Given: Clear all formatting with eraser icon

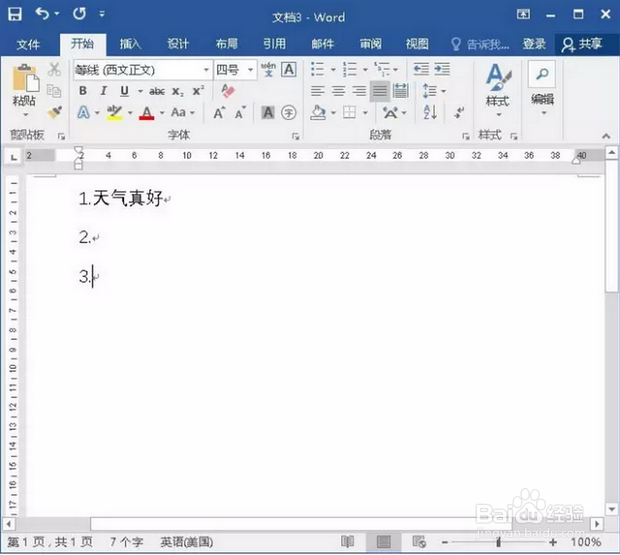Looking at the screenshot, I should (228, 91).
